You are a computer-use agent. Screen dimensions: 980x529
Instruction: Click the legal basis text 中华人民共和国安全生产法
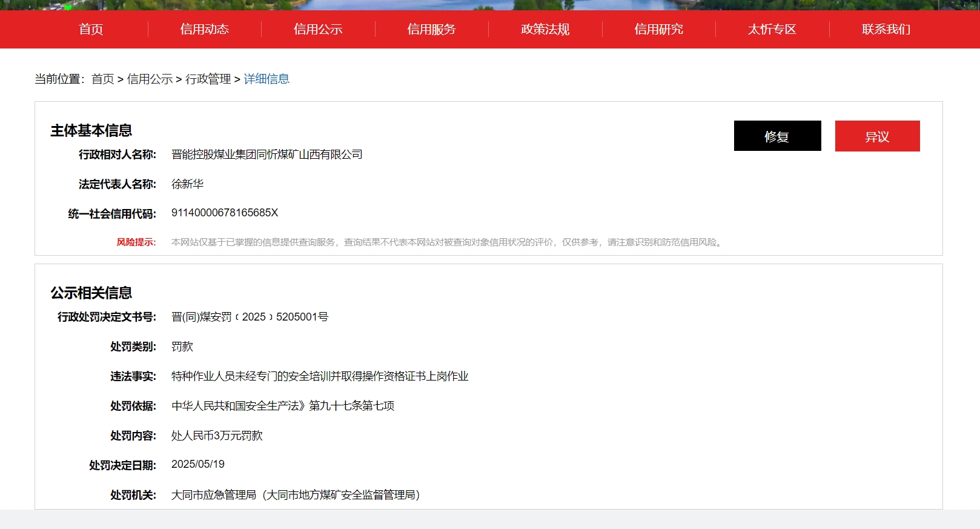pos(283,406)
